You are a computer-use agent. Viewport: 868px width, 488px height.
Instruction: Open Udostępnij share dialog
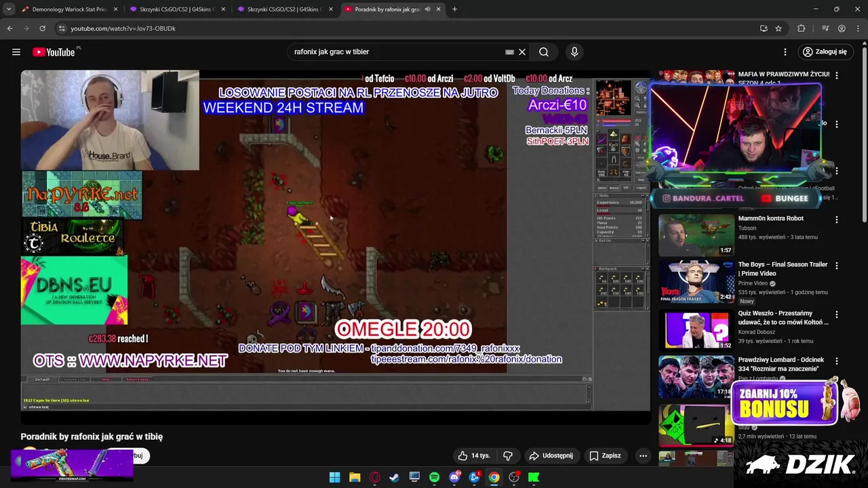point(551,455)
